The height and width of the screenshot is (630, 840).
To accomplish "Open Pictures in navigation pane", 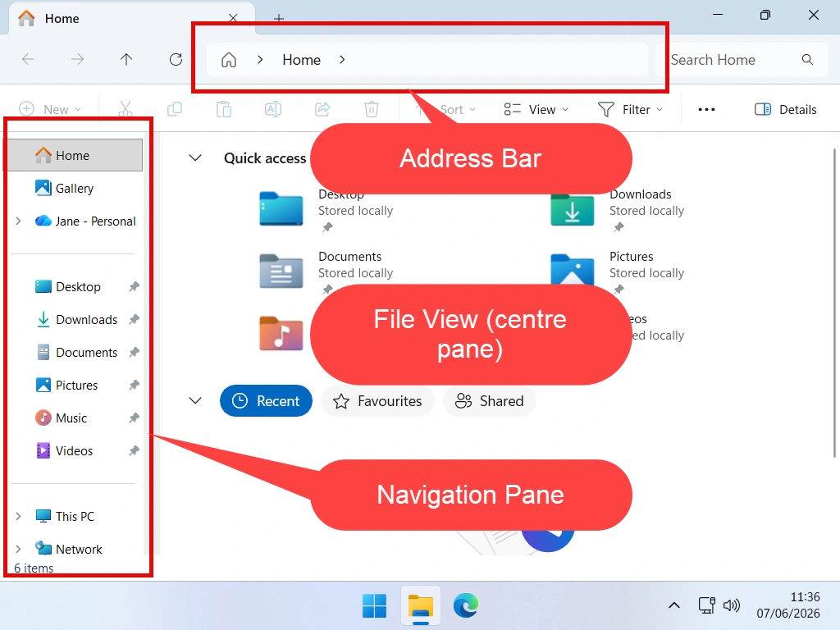I will [x=73, y=385].
